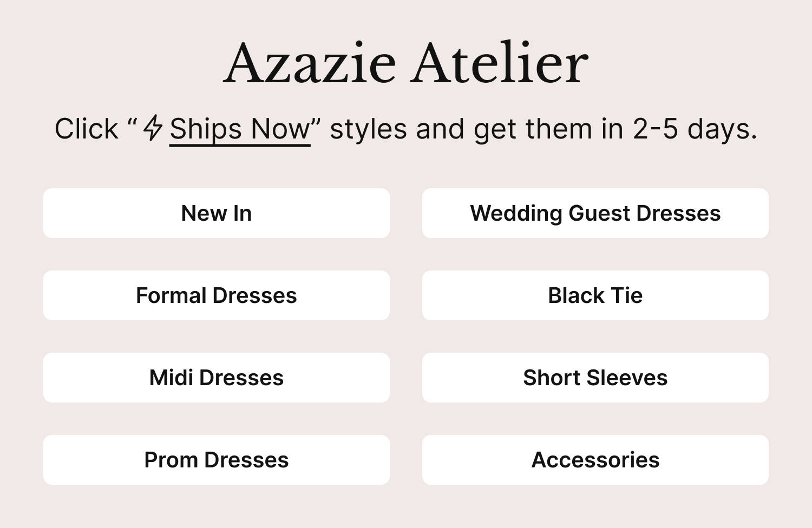The height and width of the screenshot is (528, 812).
Task: Click the word "Atelier" in the title
Action: 501,64
